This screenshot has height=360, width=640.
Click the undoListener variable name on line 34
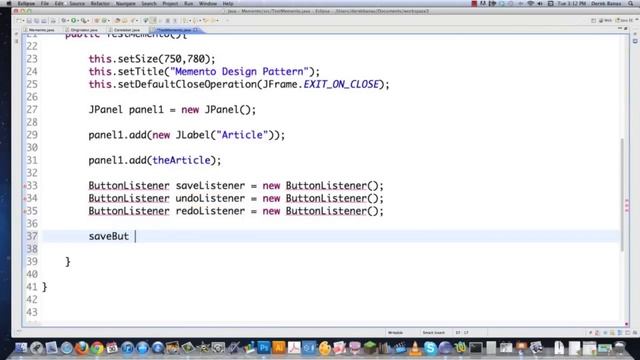pos(210,198)
